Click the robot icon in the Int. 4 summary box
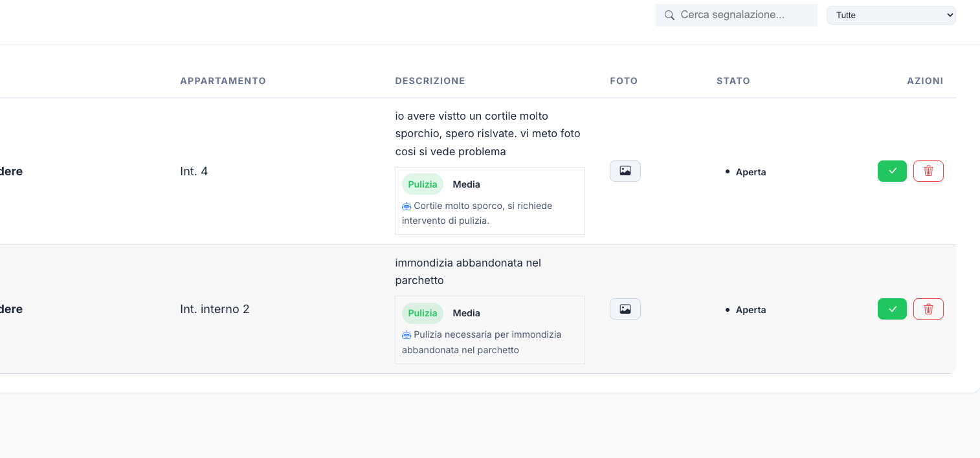The width and height of the screenshot is (980, 458). pyautogui.click(x=406, y=206)
